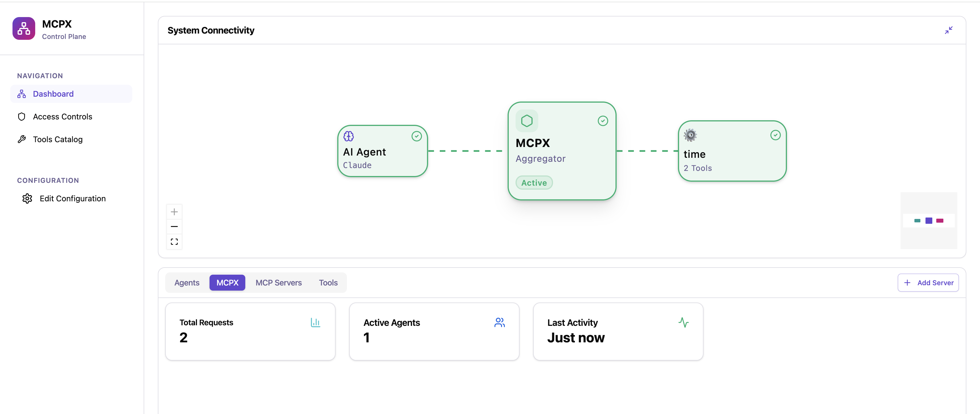This screenshot has height=414, width=980.
Task: Click the brain icon on AI Agent node
Action: point(348,136)
